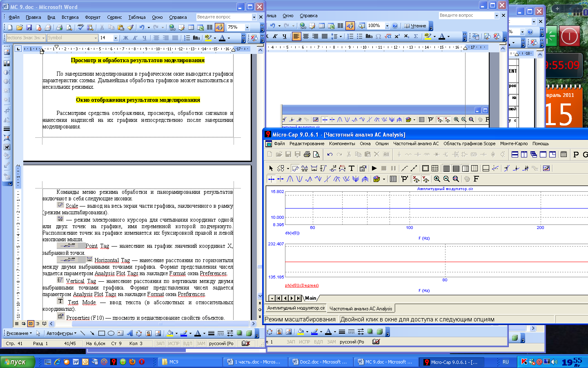Click Print Preview in MC 9.doc toolbar
The width and height of the screenshot is (588, 368).
[69, 27]
